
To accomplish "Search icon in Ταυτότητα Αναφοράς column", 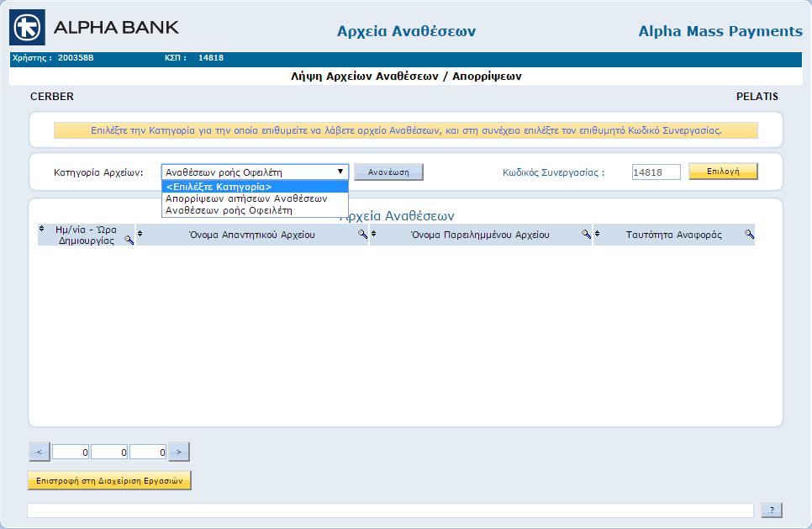I will (x=749, y=234).
